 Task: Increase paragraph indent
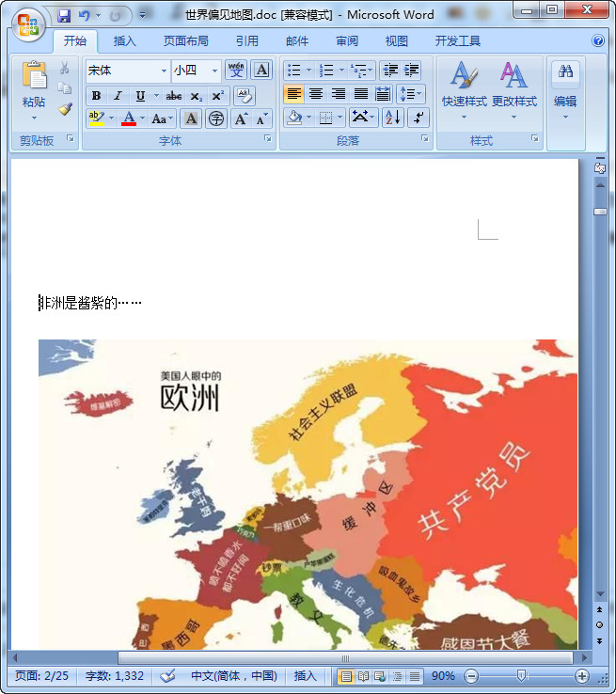pos(411,70)
